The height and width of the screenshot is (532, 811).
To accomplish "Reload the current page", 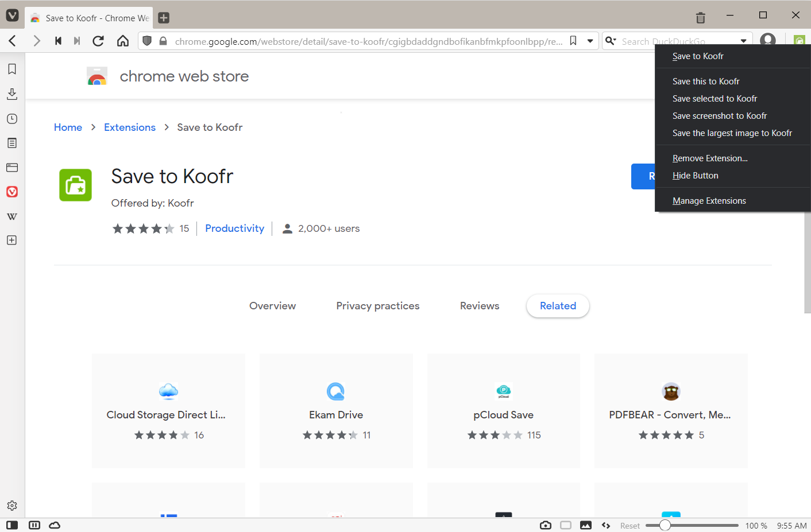I will click(98, 41).
